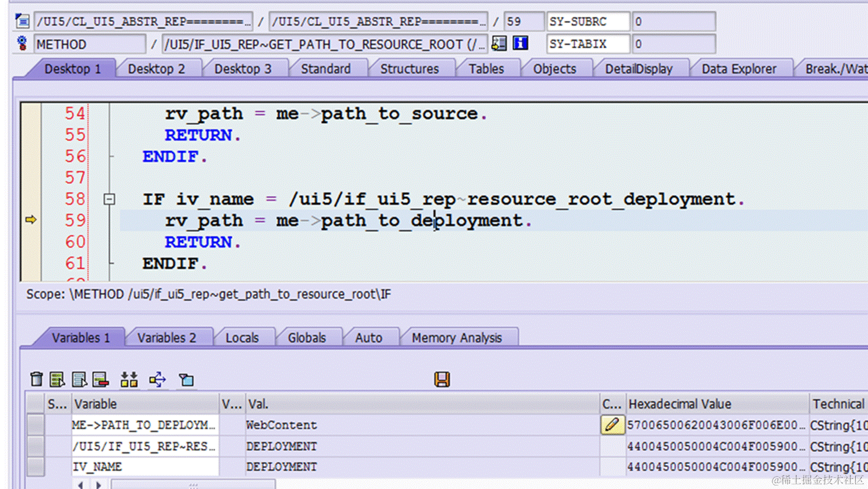
Task: Open the Standard tab
Action: (325, 69)
